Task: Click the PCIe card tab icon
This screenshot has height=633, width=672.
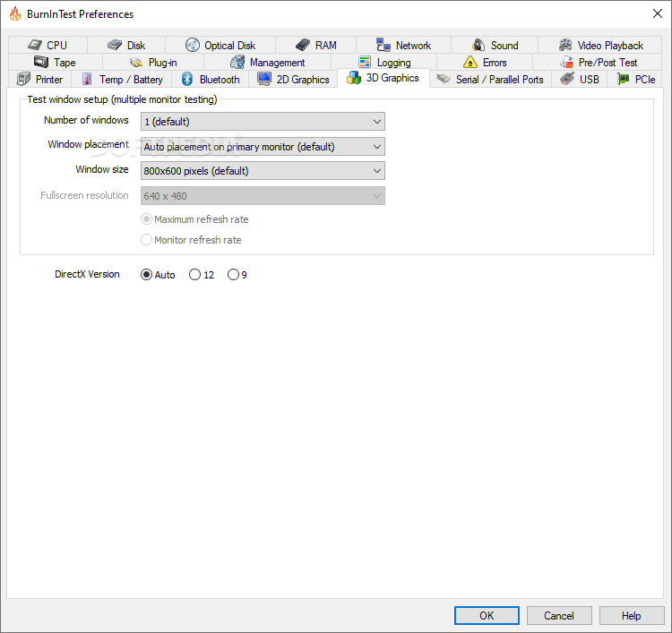Action: (x=623, y=79)
